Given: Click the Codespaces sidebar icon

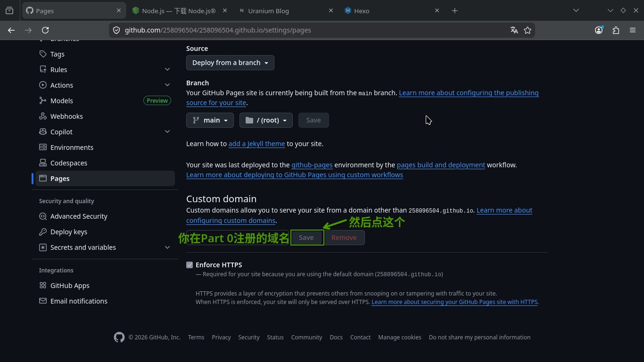Looking at the screenshot, I should [43, 163].
